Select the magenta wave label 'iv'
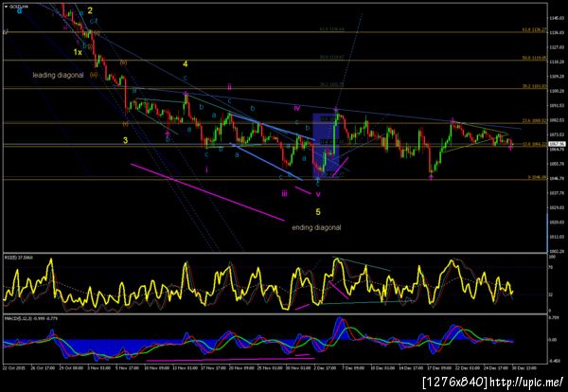The width and height of the screenshot is (568, 392). tap(297, 108)
